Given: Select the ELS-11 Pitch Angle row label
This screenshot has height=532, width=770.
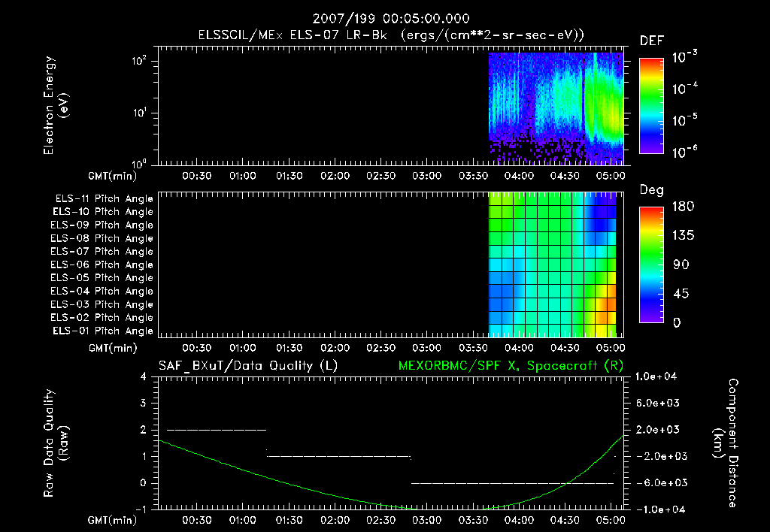Looking at the screenshot, I should (x=104, y=199).
